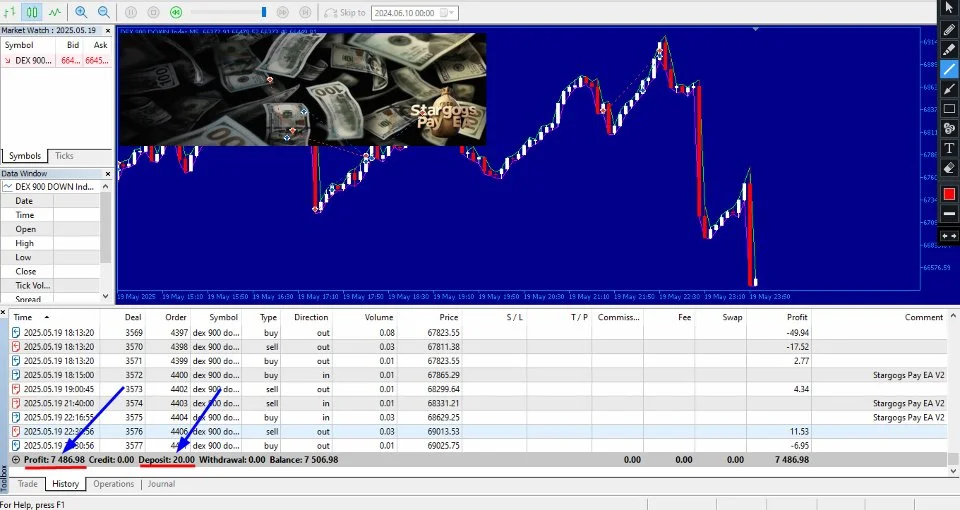Viewport: 960px width, 510px height.
Task: Click the stop button in tester toolbar
Action: (x=153, y=12)
